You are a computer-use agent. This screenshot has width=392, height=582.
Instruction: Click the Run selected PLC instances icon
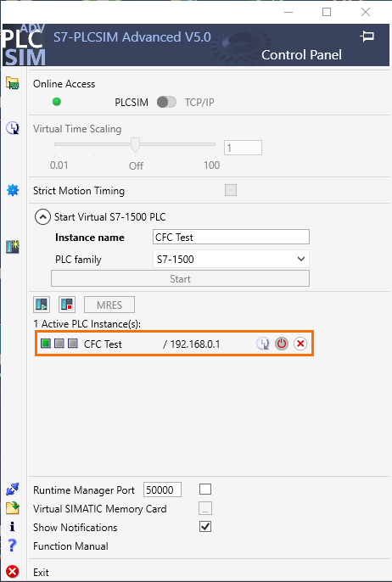pos(42,305)
